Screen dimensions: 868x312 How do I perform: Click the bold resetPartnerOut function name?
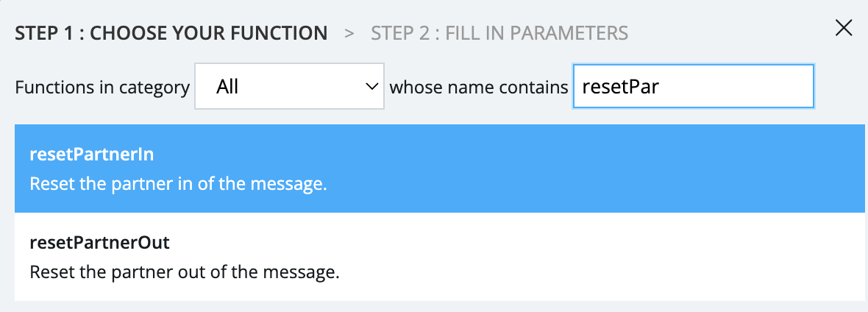[x=99, y=242]
